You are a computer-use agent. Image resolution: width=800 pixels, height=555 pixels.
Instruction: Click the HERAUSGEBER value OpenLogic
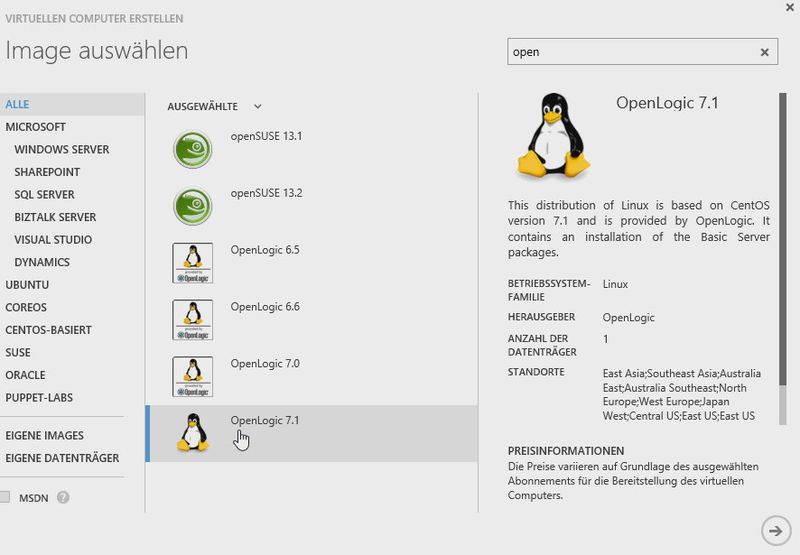628,318
